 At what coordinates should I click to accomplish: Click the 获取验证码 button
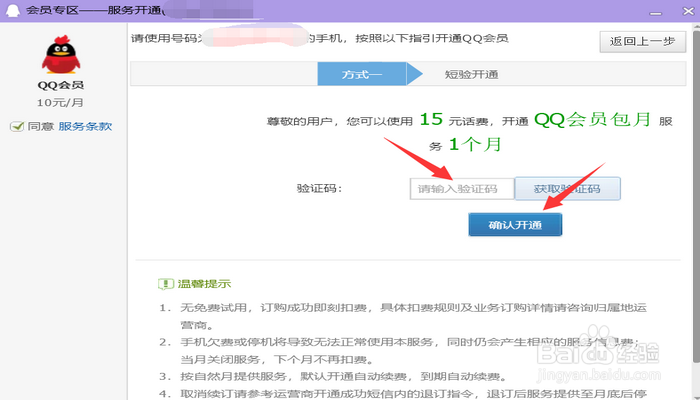click(x=567, y=189)
